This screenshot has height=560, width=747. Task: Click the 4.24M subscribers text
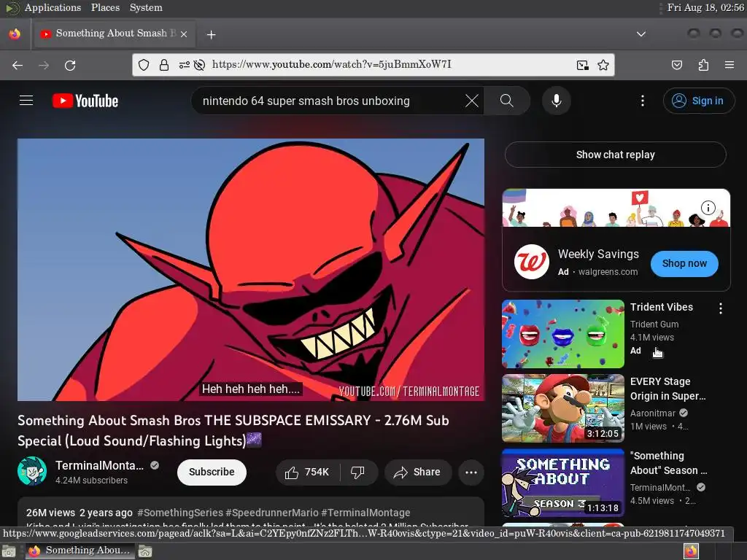tap(91, 481)
